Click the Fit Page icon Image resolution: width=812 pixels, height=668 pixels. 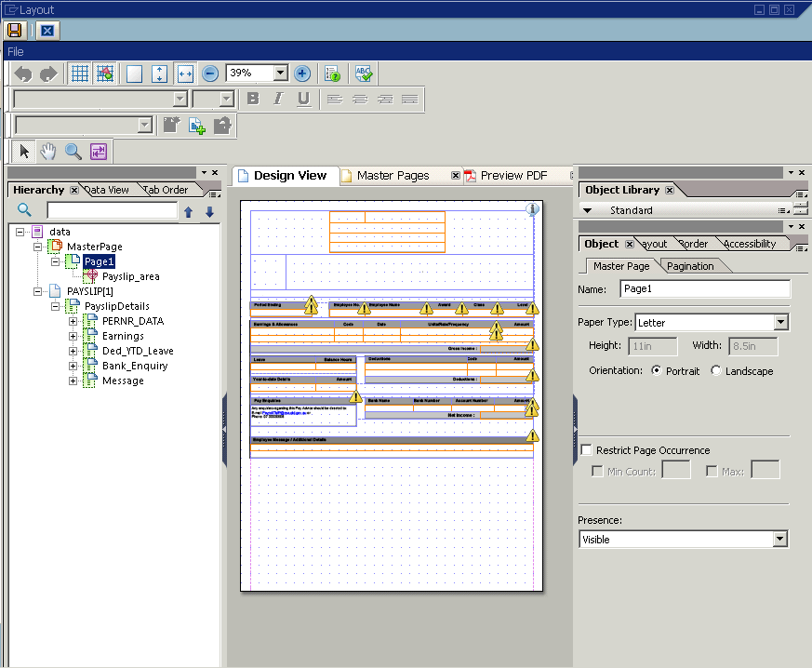click(135, 73)
